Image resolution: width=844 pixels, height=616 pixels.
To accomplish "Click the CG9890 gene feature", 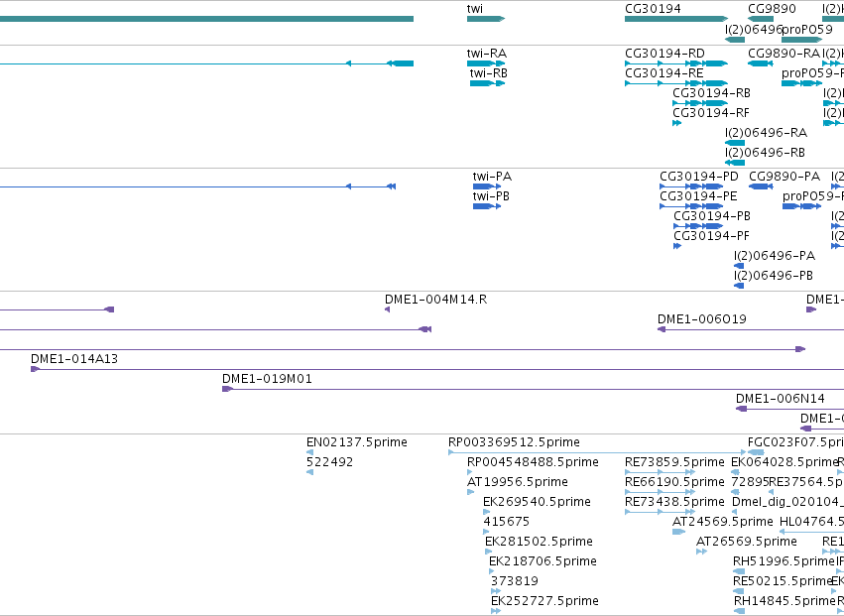I will [760, 19].
